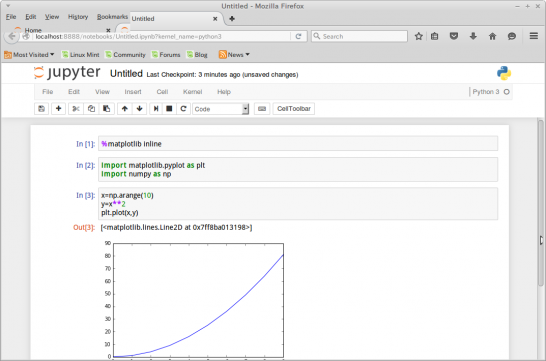Image resolution: width=546 pixels, height=361 pixels.
Task: Rename notebook by clicking the Untitled title
Action: (x=126, y=74)
